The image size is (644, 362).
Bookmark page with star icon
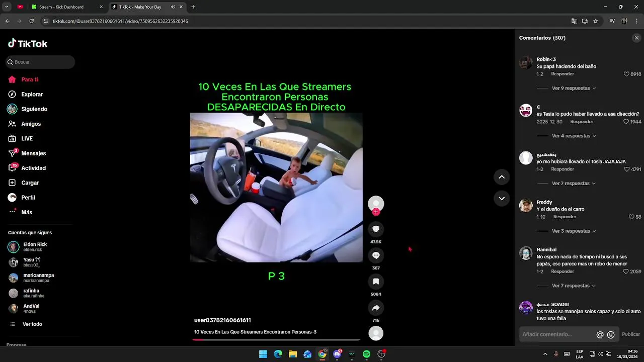(x=596, y=21)
